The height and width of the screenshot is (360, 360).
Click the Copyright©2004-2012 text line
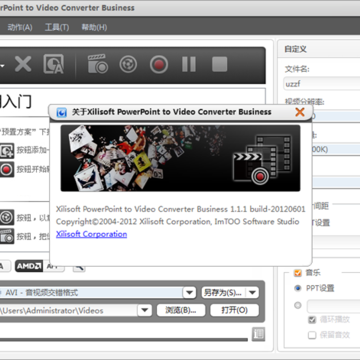coord(178,222)
